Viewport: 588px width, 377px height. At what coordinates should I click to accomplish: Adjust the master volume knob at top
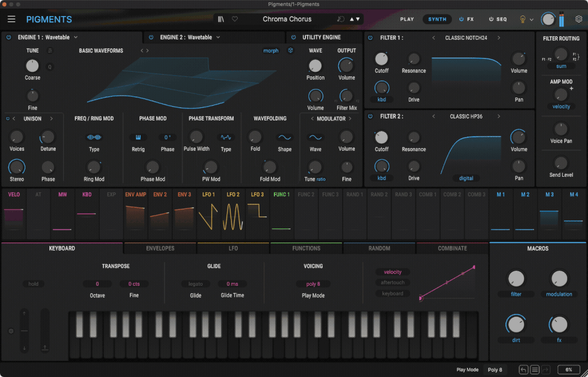pyautogui.click(x=548, y=19)
